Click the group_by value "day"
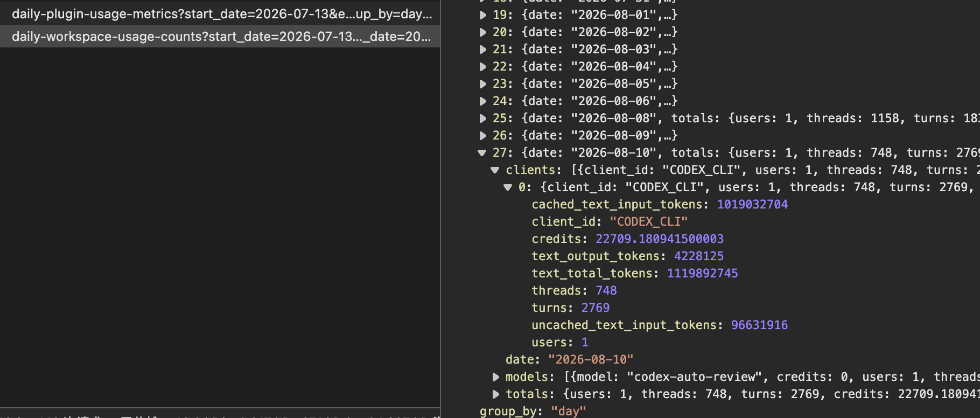The image size is (980, 418). pyautogui.click(x=569, y=412)
